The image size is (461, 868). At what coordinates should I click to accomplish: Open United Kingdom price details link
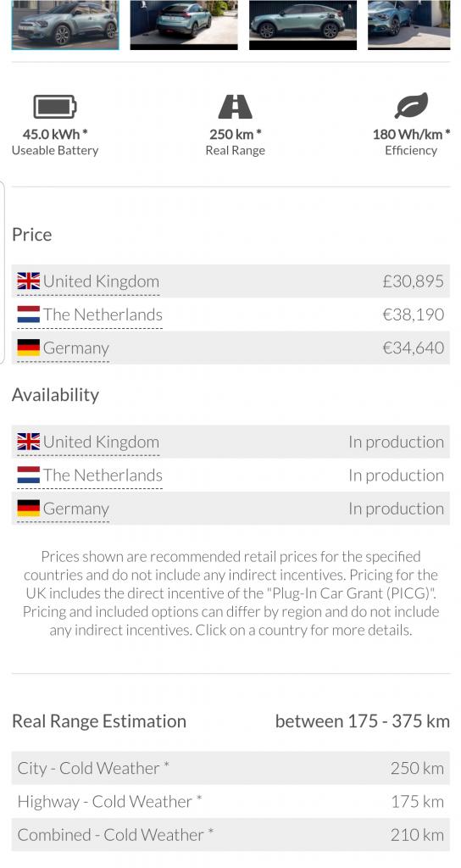point(102,281)
